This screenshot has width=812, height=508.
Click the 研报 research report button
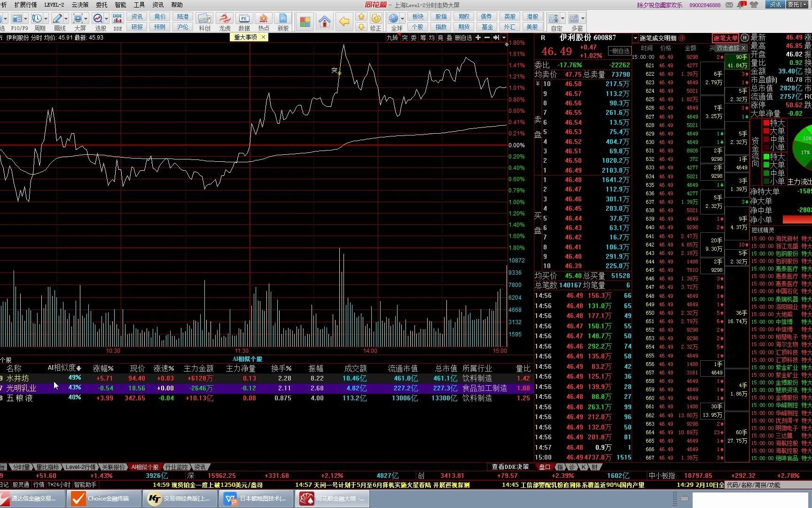pos(137,27)
